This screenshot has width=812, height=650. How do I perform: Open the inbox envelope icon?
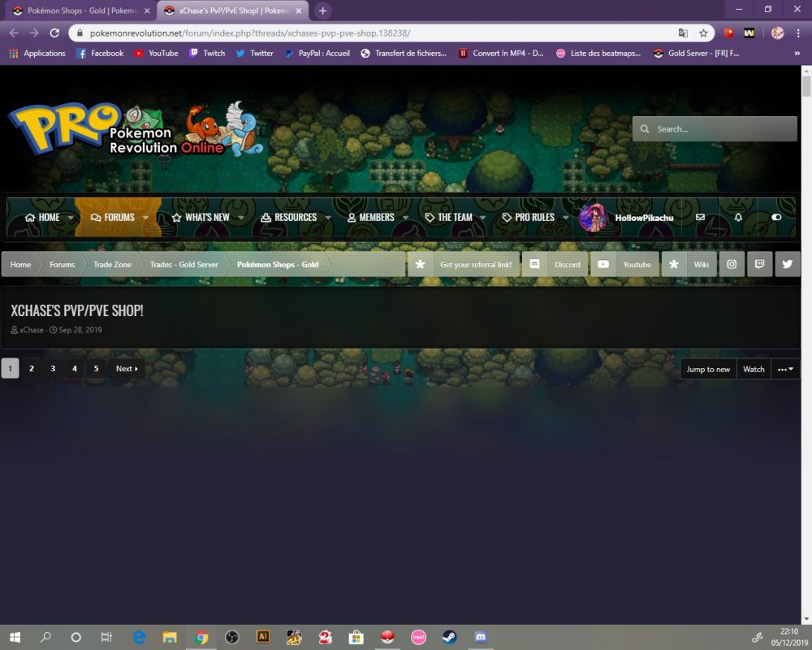(700, 217)
